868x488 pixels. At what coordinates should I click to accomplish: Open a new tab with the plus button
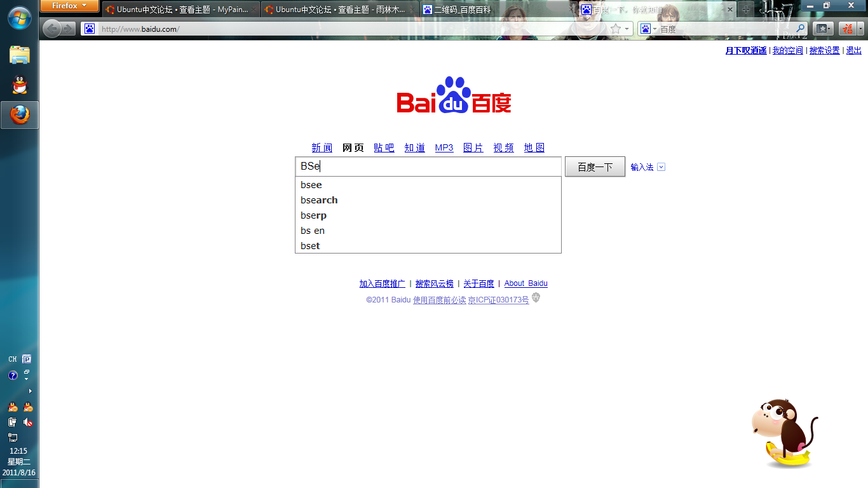pos(746,10)
